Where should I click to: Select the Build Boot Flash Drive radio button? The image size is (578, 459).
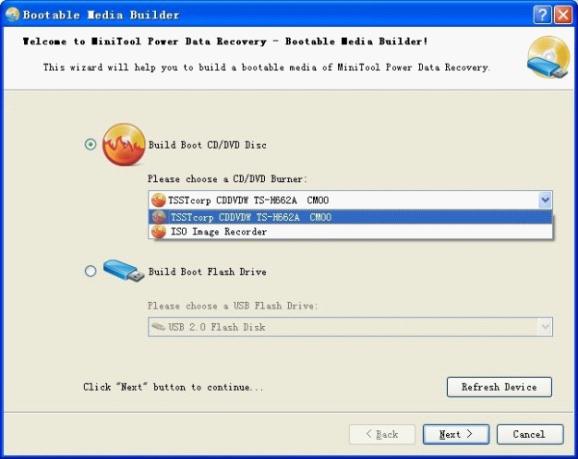90,271
